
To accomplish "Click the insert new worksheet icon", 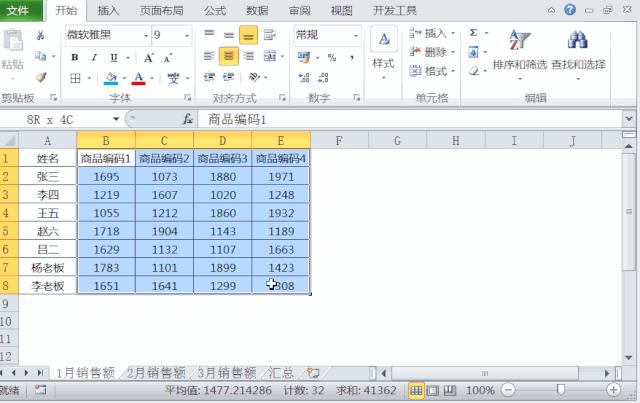I will click(313, 373).
